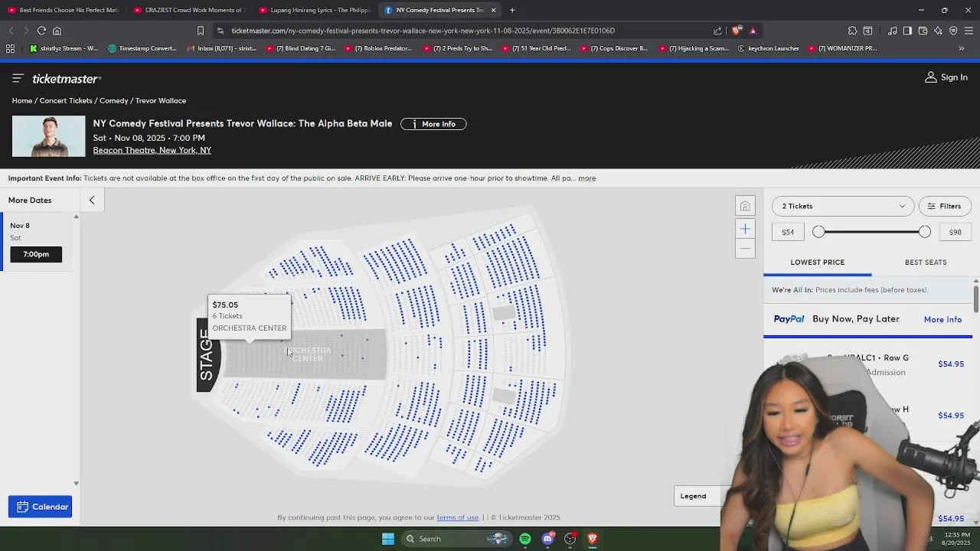The height and width of the screenshot is (551, 980).
Task: Collapse the More Dates panel arrow
Action: 92,201
